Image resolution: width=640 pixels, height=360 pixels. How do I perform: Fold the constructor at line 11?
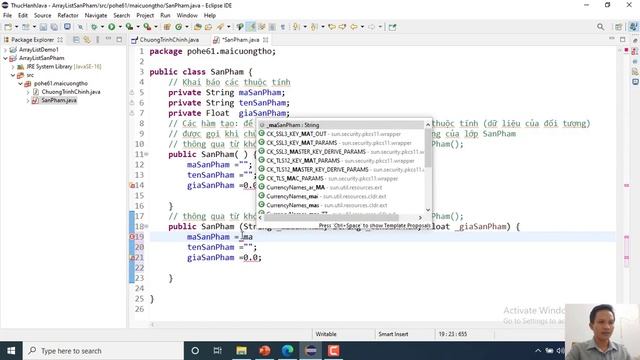(147, 154)
